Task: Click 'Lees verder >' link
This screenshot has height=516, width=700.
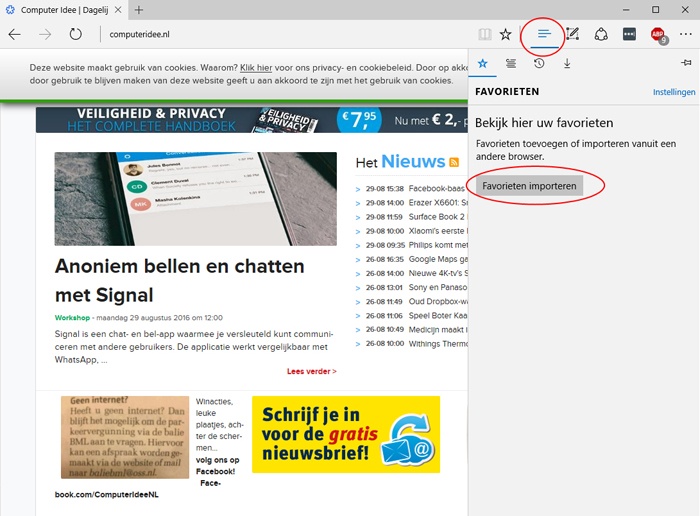Action: (312, 371)
